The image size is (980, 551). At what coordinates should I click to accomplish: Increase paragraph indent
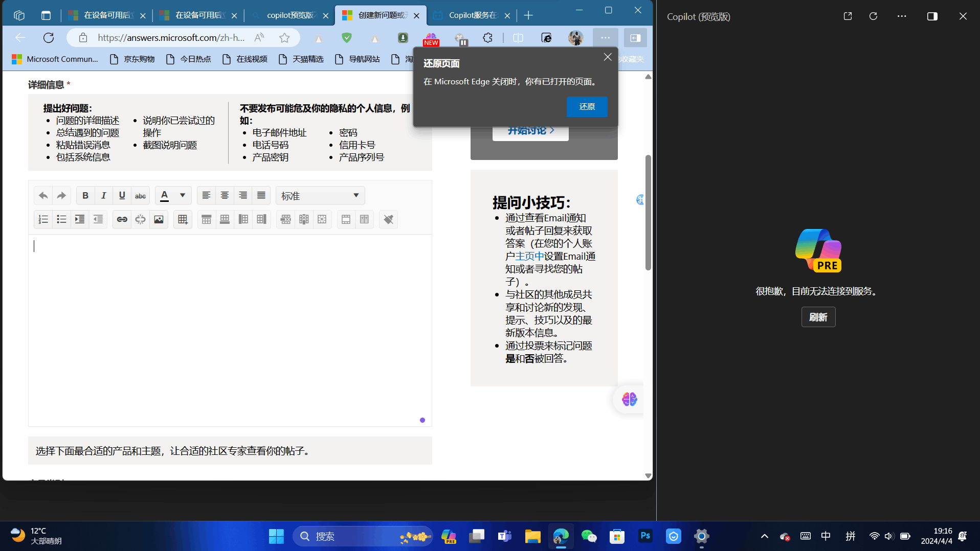point(80,219)
